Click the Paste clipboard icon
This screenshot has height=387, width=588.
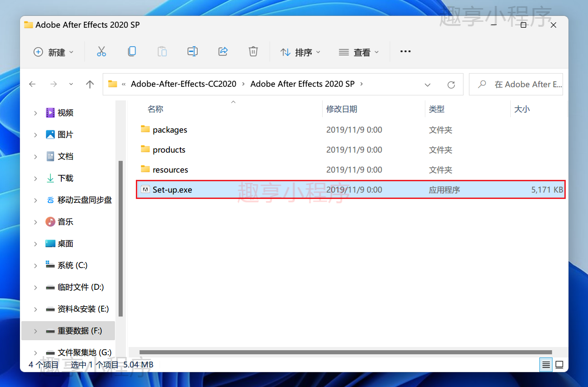(162, 52)
